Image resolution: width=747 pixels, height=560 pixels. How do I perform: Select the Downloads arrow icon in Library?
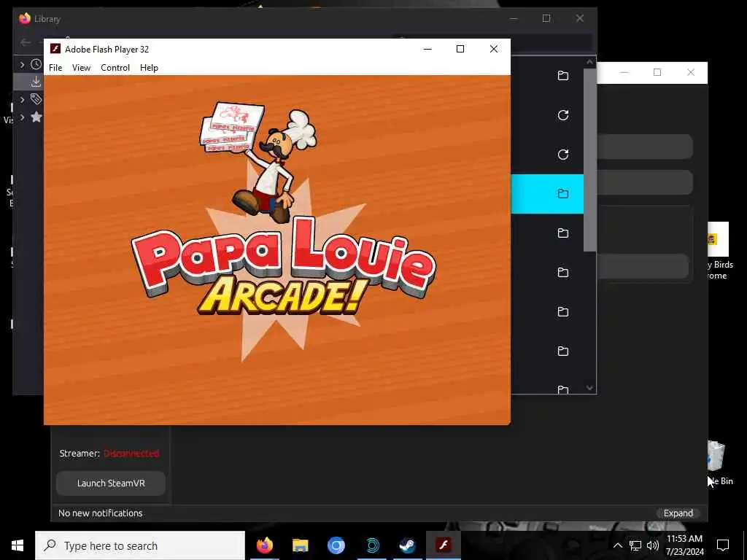pos(36,82)
